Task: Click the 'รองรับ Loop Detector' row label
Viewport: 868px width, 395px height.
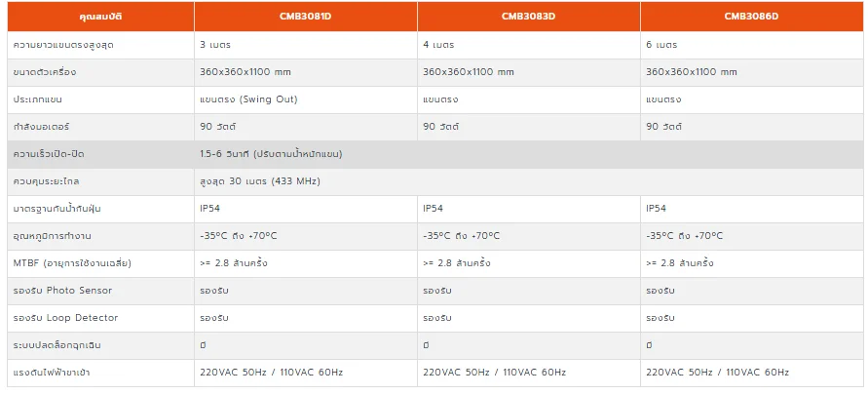Action: tap(100, 319)
